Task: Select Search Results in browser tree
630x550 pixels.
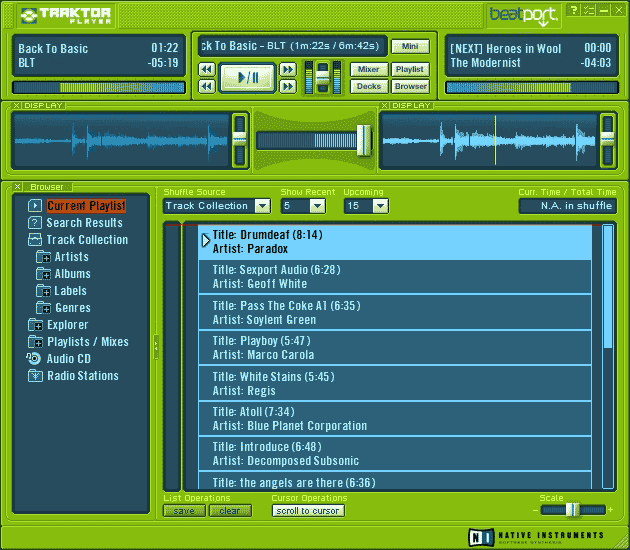Action: click(84, 223)
